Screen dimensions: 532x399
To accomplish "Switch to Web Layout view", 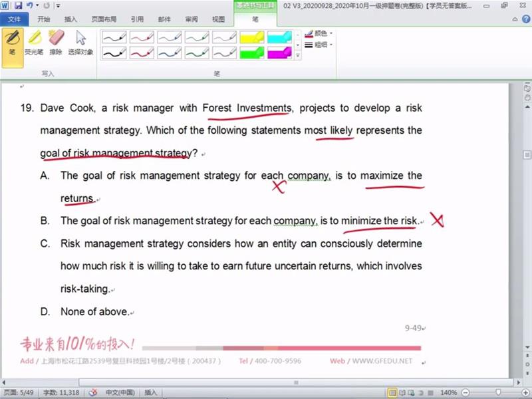I will [411, 392].
